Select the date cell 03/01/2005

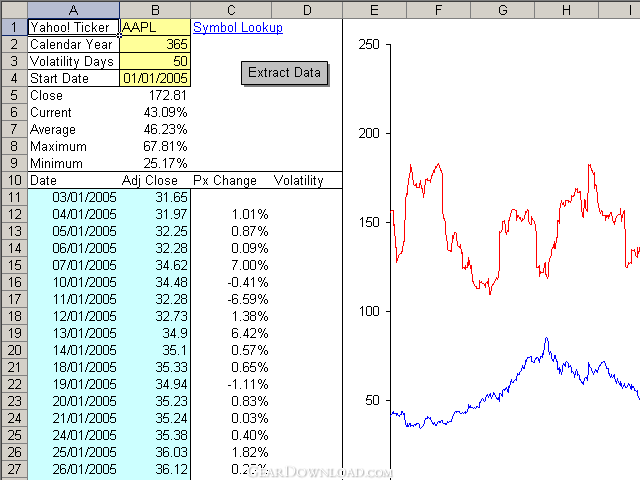coord(73,198)
